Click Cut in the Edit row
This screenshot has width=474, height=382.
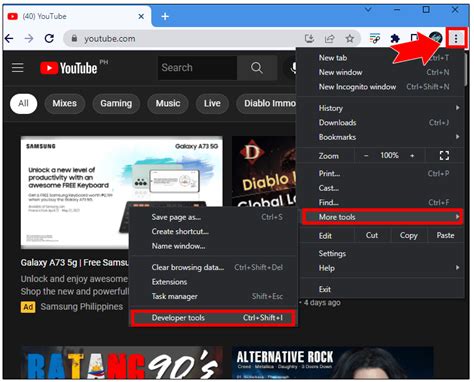coord(372,235)
